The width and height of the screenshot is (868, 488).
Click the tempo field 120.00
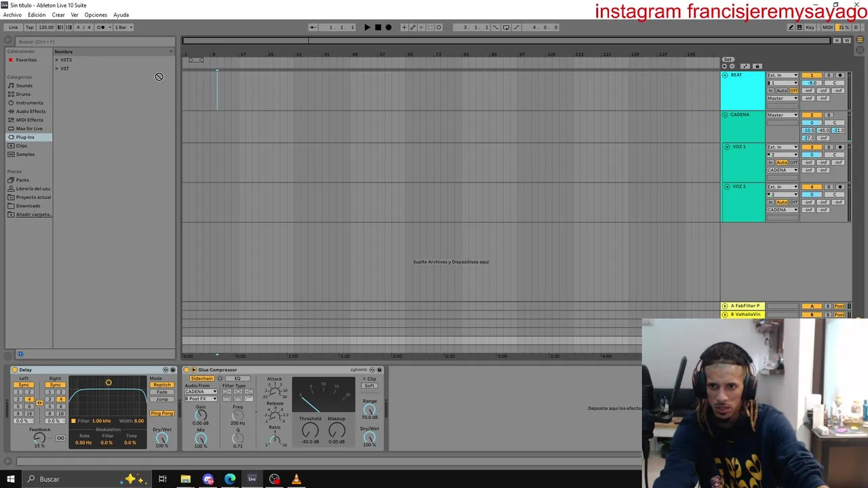click(x=46, y=27)
